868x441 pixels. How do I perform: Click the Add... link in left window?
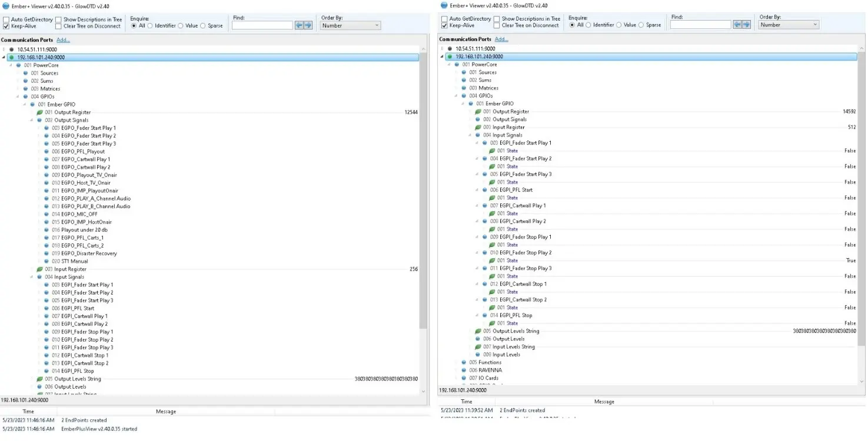pyautogui.click(x=63, y=40)
